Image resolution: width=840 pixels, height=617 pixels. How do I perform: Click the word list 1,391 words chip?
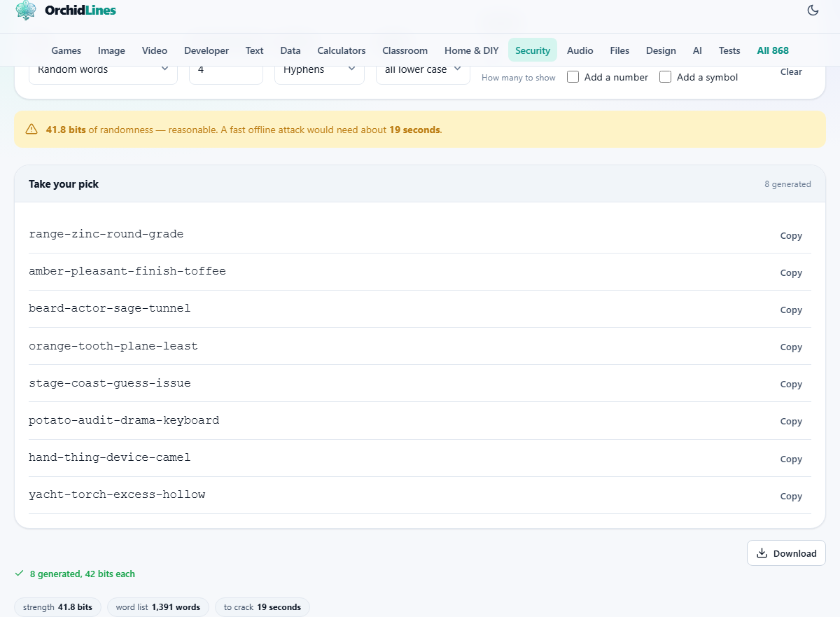tap(157, 607)
